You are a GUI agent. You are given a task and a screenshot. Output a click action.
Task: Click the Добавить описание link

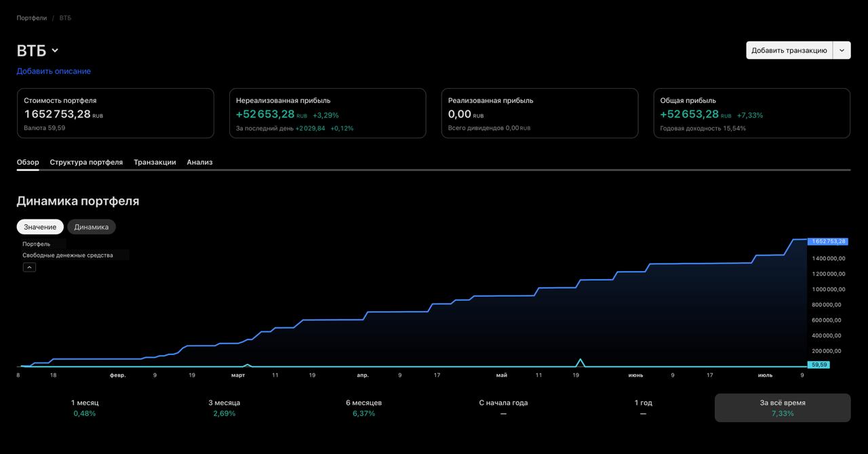pos(54,71)
